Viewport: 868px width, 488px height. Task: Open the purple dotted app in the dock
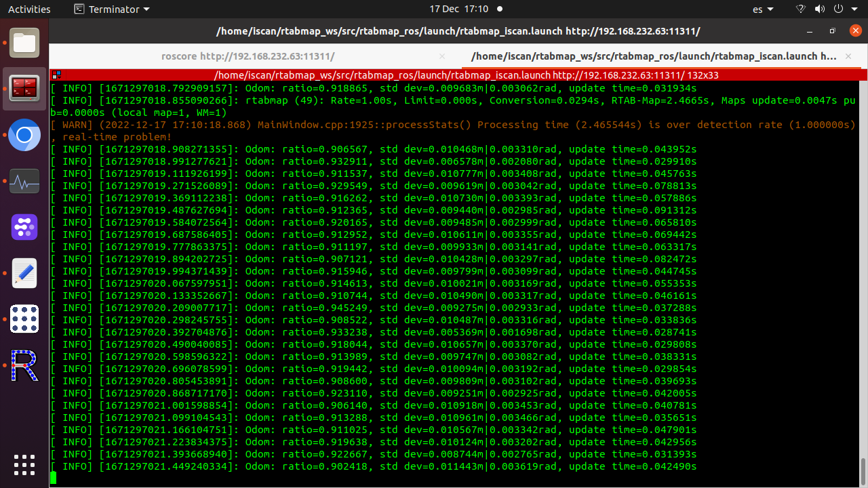(24, 227)
